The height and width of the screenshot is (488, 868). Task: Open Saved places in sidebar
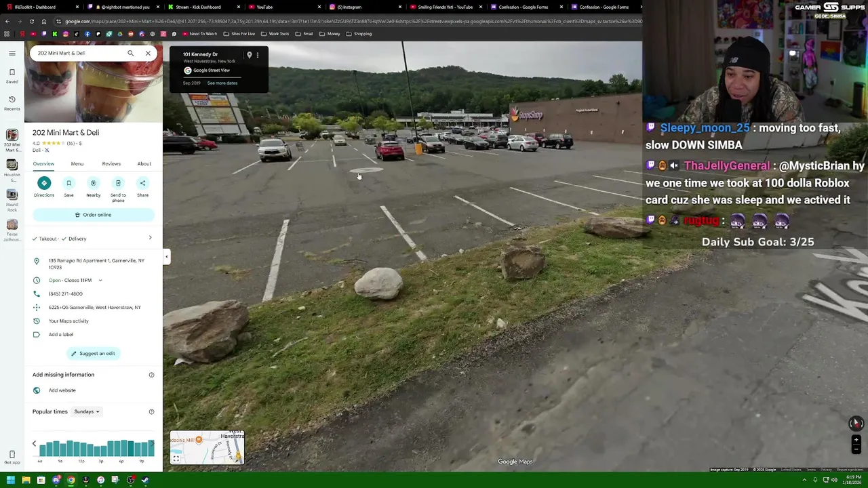tap(12, 75)
